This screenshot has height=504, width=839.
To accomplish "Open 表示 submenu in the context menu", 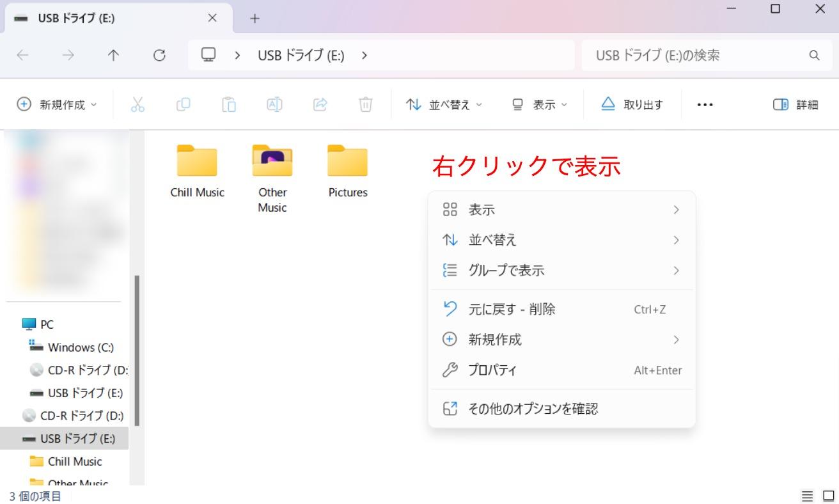I will point(561,210).
